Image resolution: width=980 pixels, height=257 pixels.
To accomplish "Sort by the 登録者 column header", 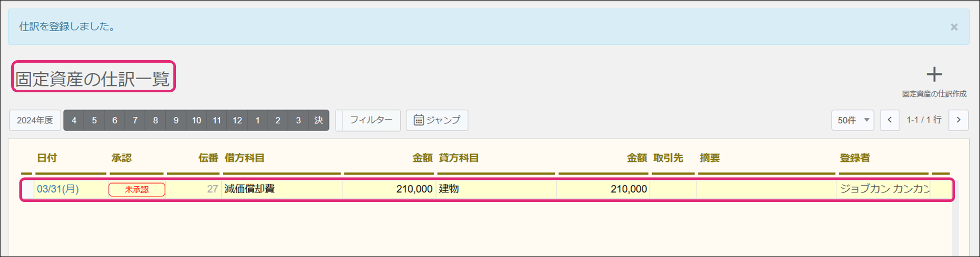I will coord(855,158).
